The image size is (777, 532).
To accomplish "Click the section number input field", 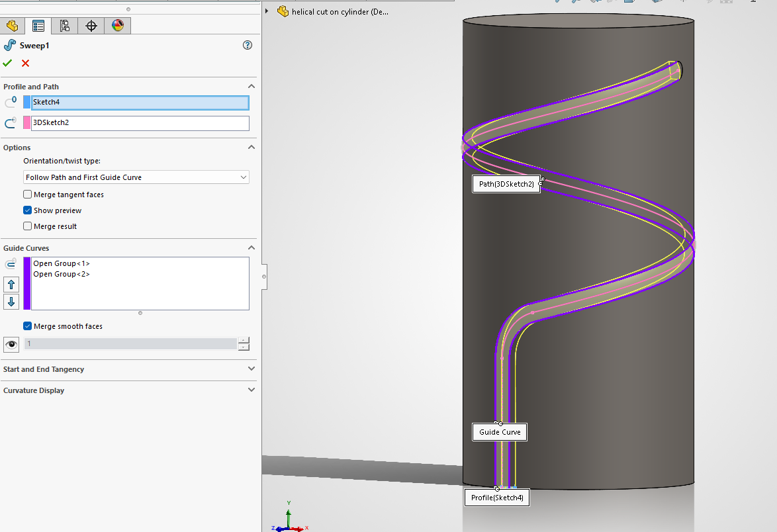I will [130, 344].
